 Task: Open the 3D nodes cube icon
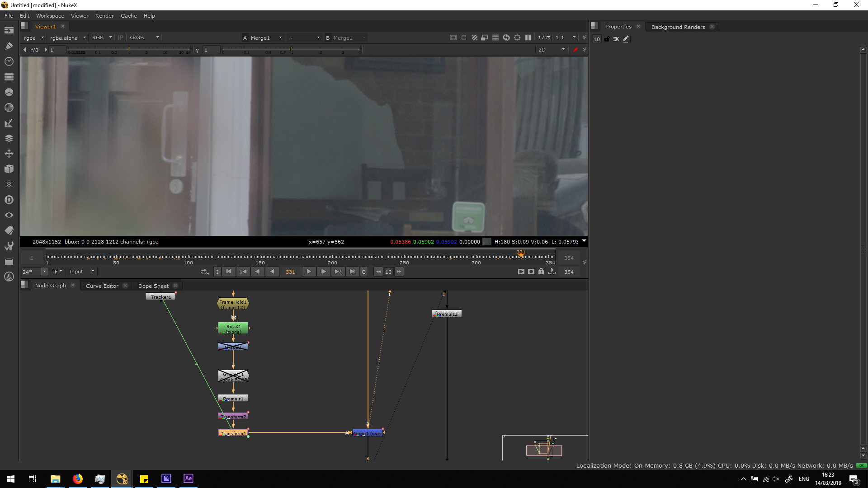coord(9,169)
